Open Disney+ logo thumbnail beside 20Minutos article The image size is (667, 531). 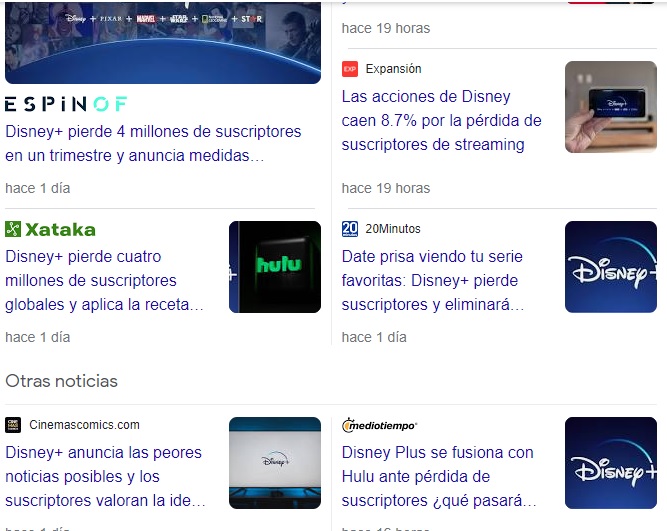point(611,267)
